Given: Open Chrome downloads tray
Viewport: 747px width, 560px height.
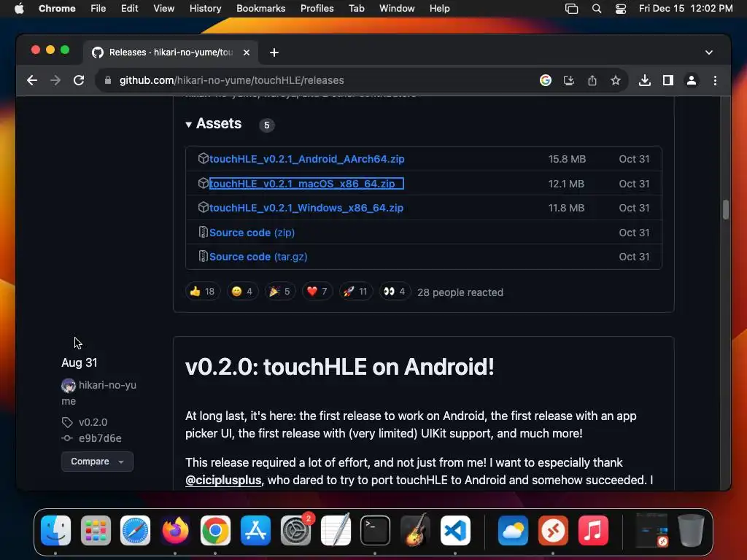Looking at the screenshot, I should [x=645, y=80].
